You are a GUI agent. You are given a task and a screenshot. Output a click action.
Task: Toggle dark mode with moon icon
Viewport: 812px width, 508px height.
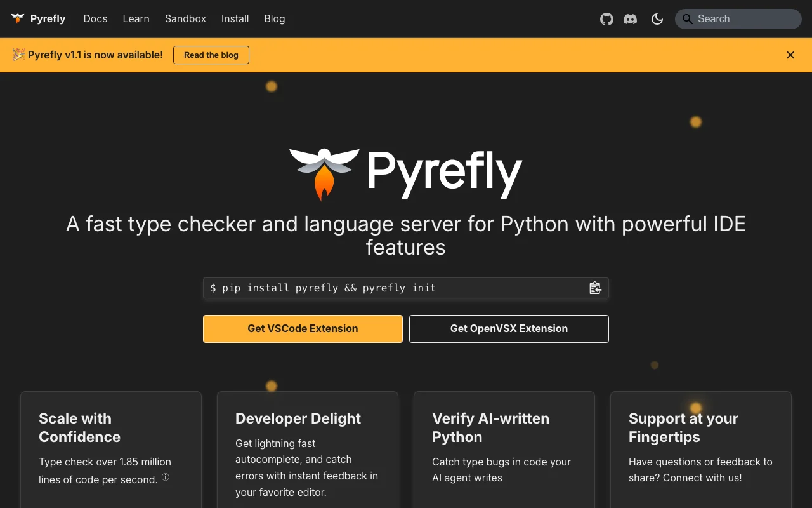click(657, 19)
